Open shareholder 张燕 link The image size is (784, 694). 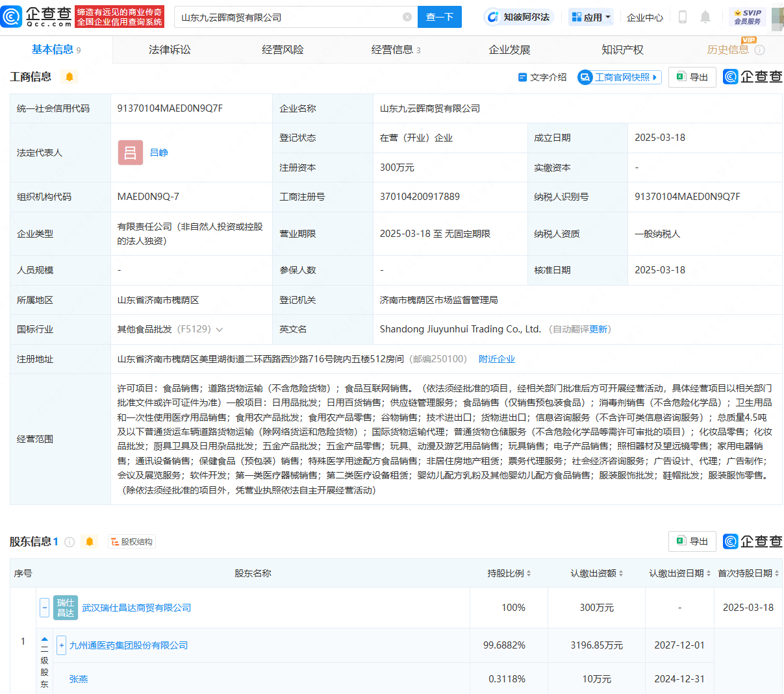[x=79, y=679]
